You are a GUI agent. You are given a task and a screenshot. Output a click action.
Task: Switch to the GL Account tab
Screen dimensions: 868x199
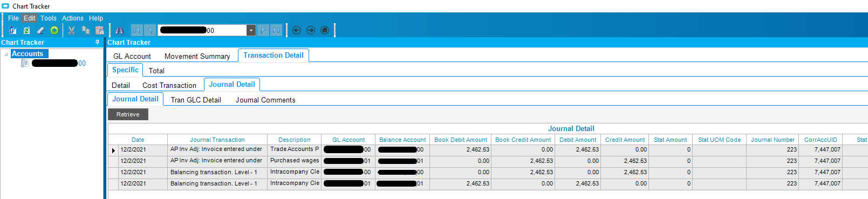click(x=132, y=56)
